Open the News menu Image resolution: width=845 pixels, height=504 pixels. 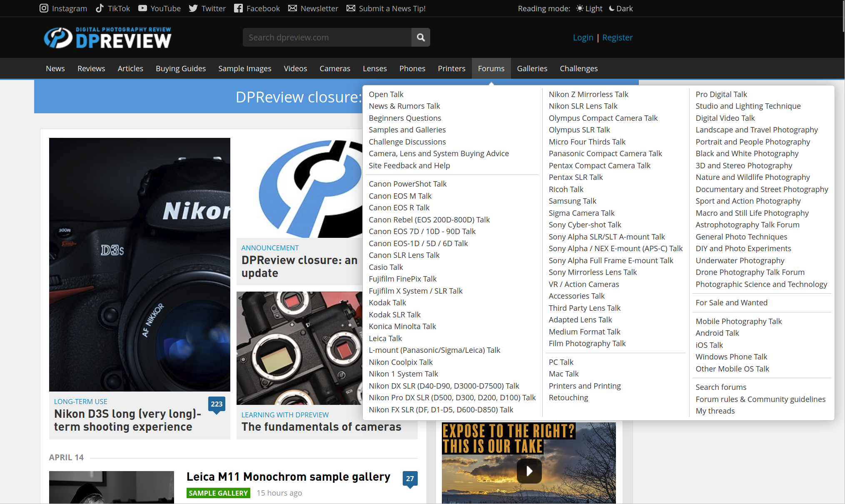coord(55,68)
